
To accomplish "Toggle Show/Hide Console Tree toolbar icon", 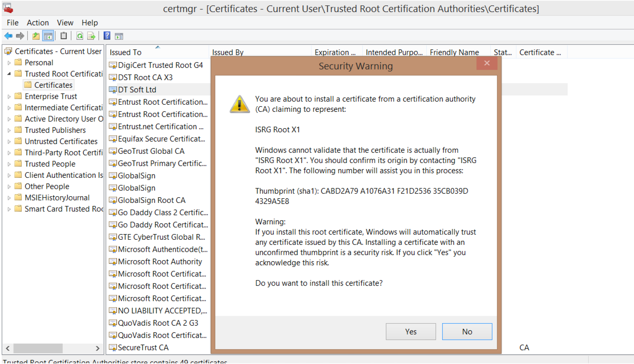I will point(48,36).
